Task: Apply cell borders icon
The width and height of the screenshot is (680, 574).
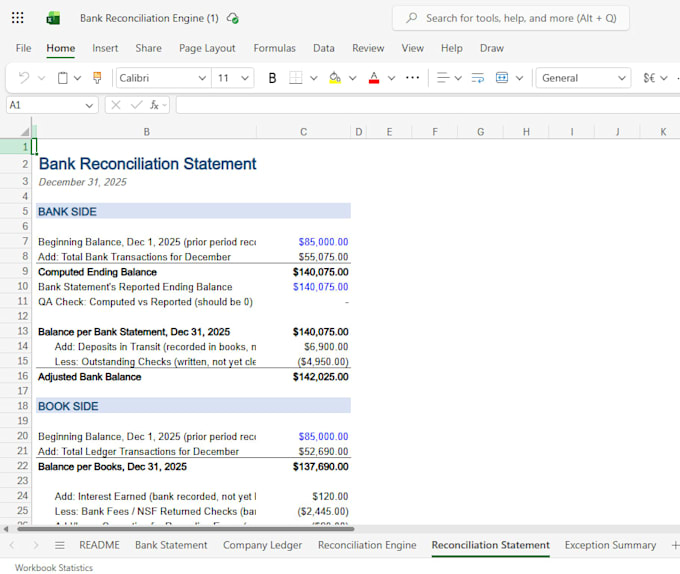Action: tap(296, 78)
